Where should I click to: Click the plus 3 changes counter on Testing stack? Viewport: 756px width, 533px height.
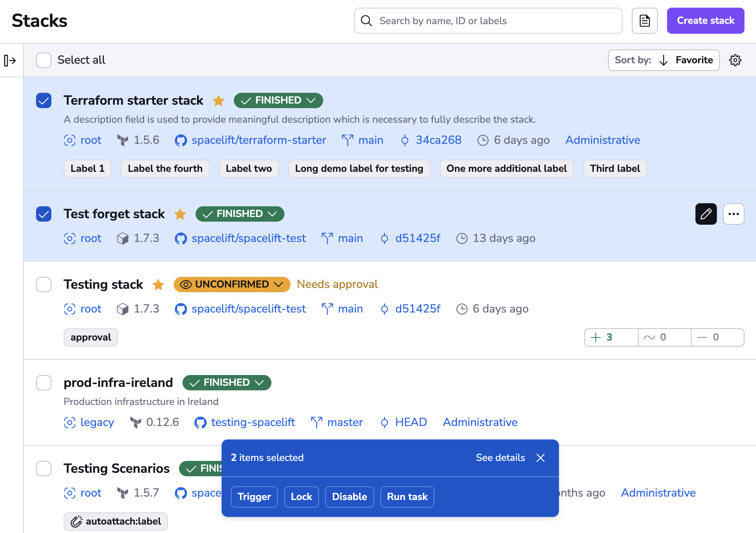610,337
